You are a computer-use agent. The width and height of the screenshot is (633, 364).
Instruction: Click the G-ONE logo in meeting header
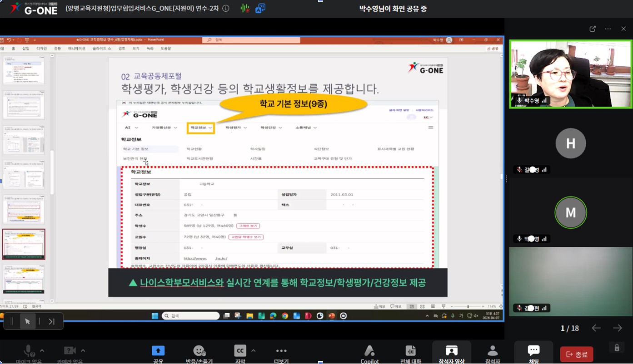[34, 8]
